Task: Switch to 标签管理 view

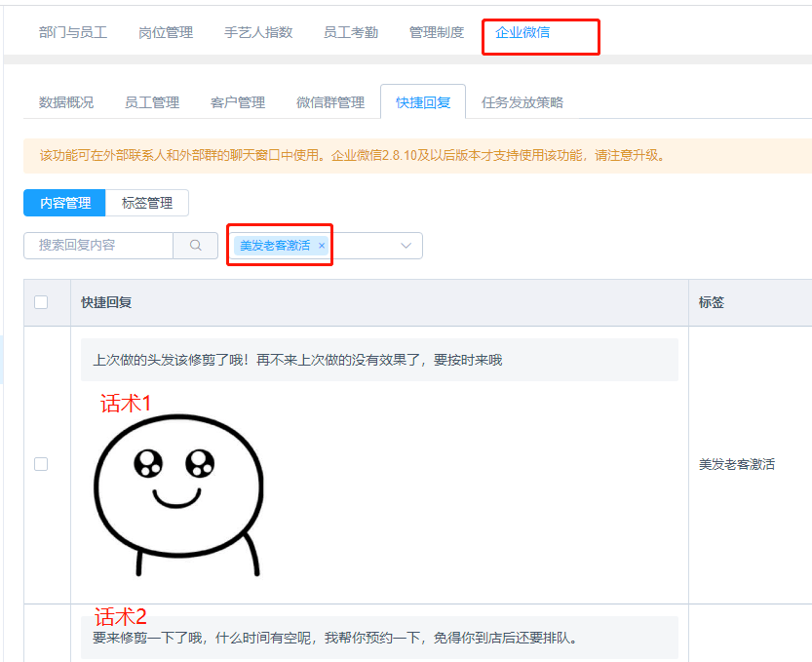Action: 147,203
